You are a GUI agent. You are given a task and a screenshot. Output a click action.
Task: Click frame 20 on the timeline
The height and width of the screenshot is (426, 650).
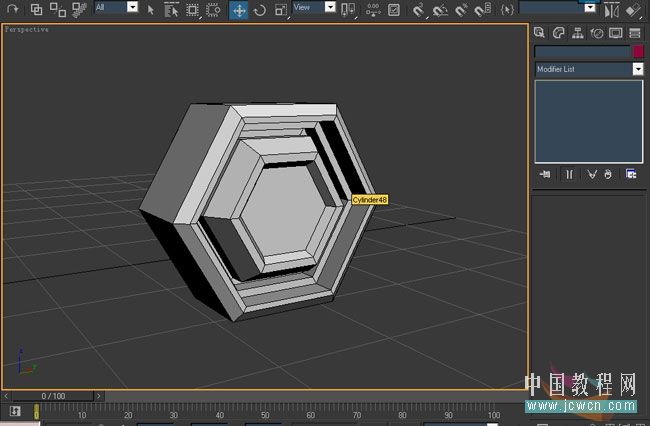128,415
